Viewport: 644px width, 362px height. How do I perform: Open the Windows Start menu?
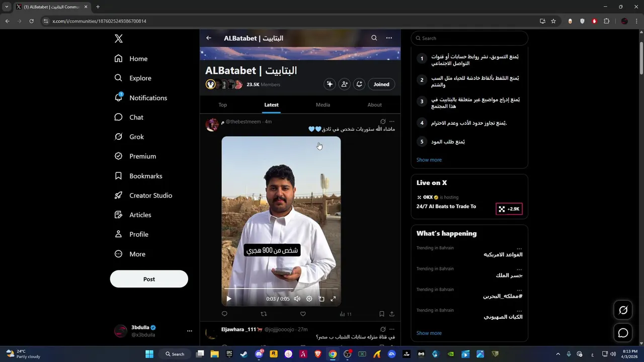[149, 354]
